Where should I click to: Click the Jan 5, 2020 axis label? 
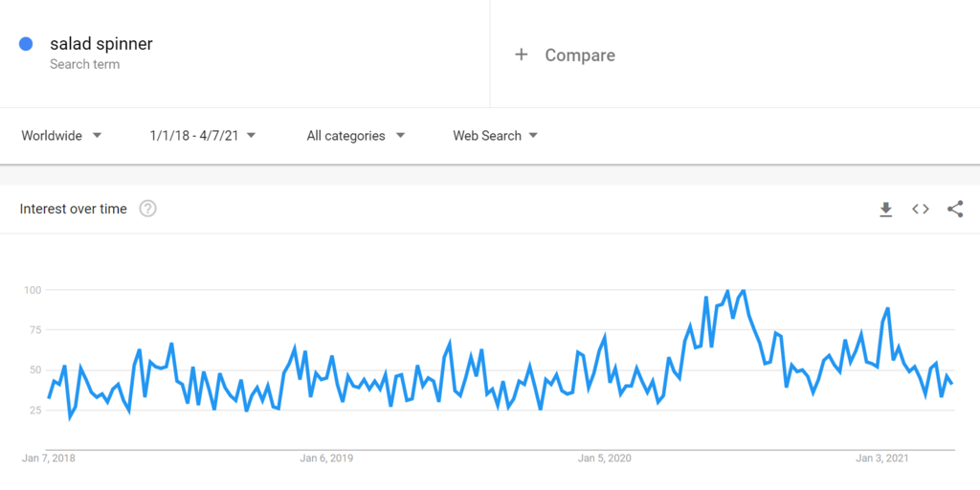605,458
